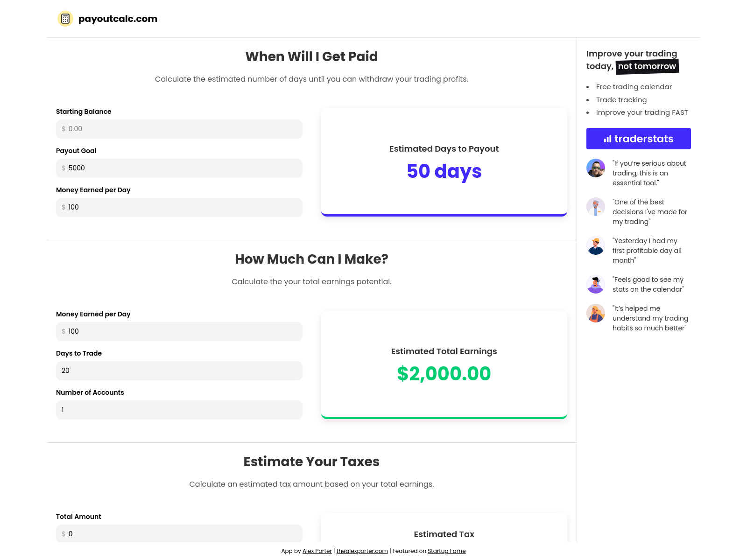Click the "It's helped me understand" testimonial avatar
The width and height of the screenshot is (747, 560).
(x=596, y=313)
